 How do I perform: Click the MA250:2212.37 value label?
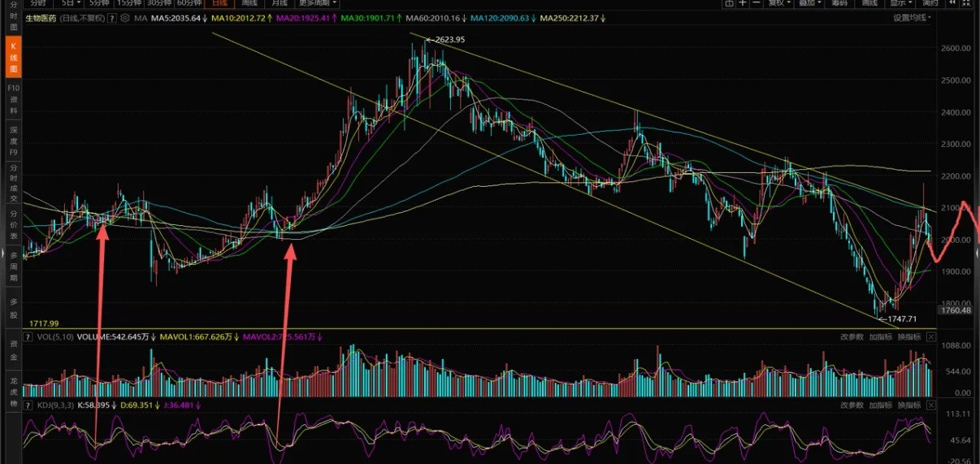click(x=570, y=18)
